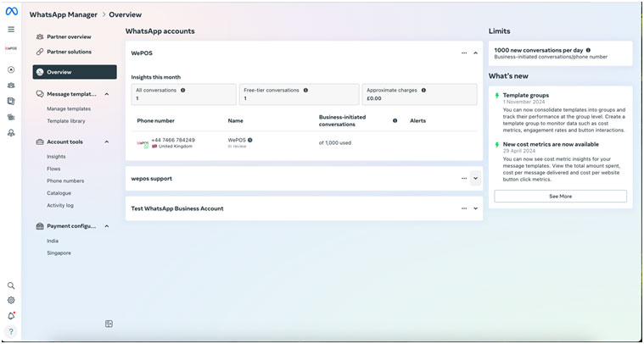Image resolution: width=644 pixels, height=344 pixels.
Task: Click the info icon next to Approximate charges
Action: point(423,90)
